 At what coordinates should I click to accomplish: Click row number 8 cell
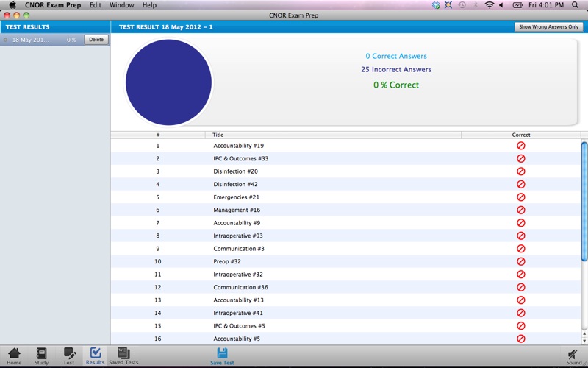tap(158, 236)
